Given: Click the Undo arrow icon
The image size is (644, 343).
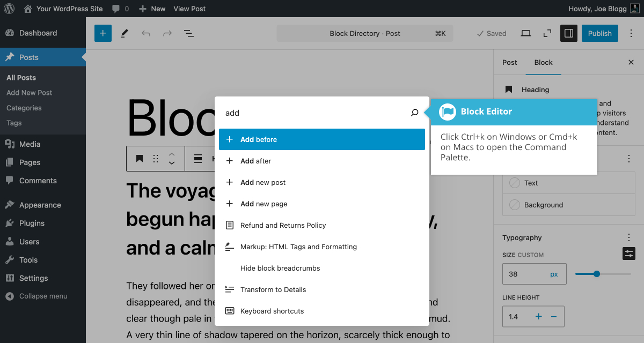Looking at the screenshot, I should 146,33.
